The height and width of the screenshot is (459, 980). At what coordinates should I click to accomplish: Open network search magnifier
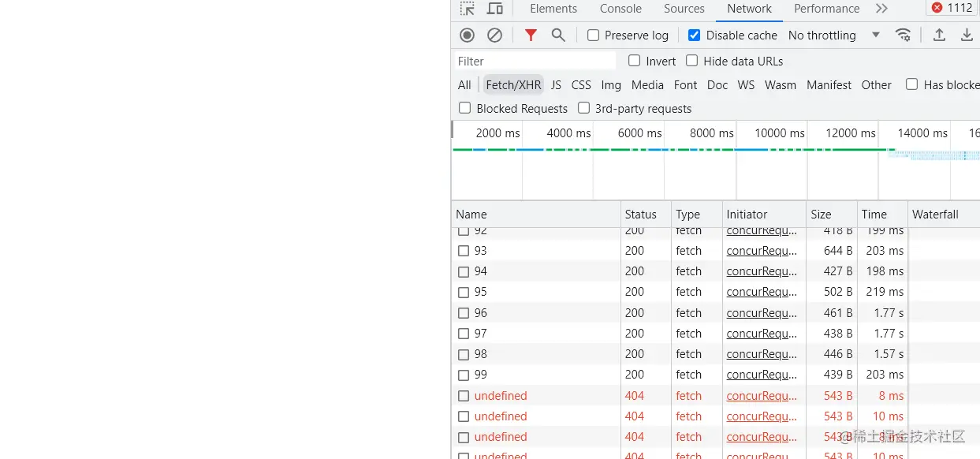tap(558, 35)
